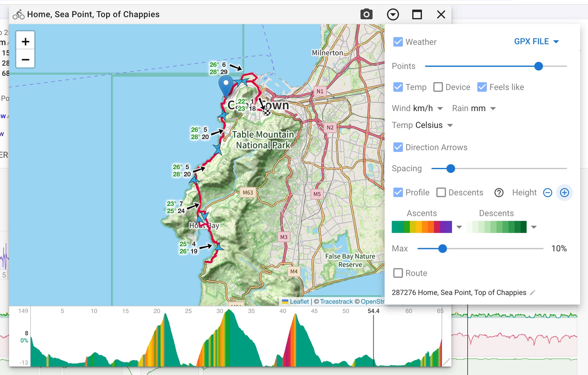Zoom in the map with plus button
This screenshot has width=588, height=375.
[x=25, y=41]
